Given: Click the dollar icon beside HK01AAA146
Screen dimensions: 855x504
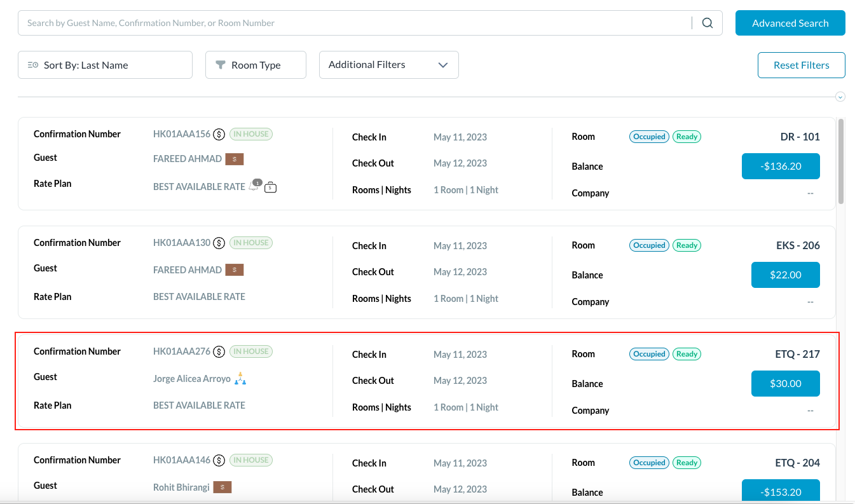Looking at the screenshot, I should 219,460.
